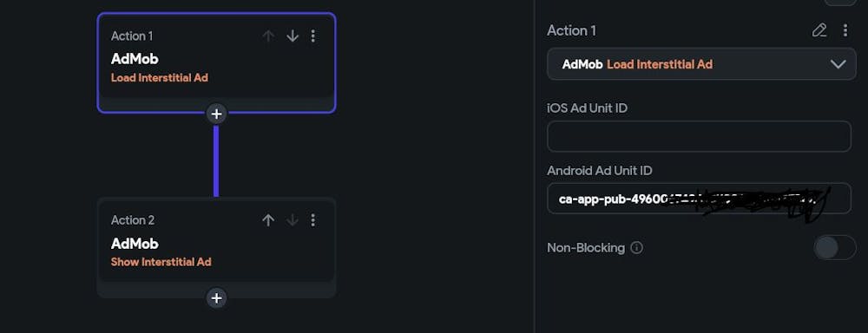Select the Action 1 AdMob card

216,63
